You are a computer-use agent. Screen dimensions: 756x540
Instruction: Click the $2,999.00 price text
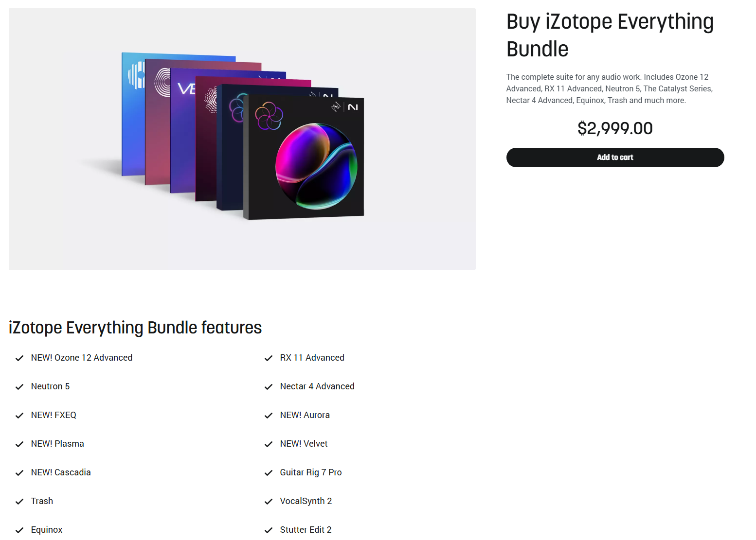[x=615, y=128]
